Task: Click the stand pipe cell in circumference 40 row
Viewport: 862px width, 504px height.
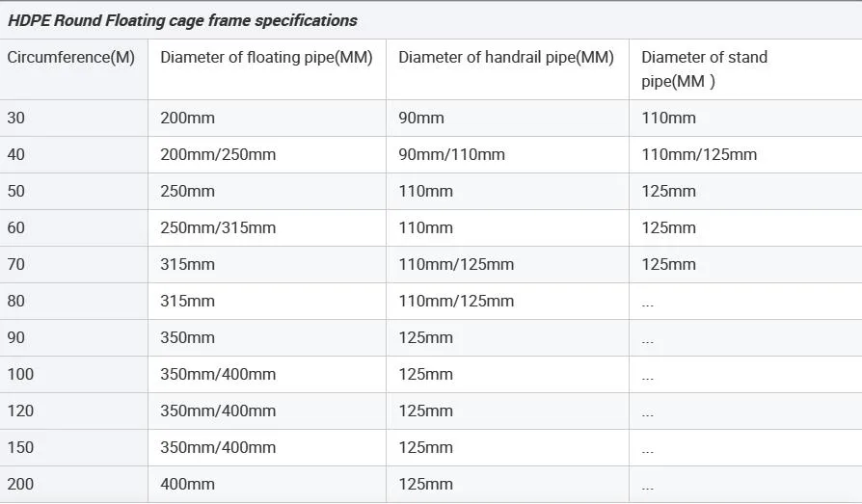Action: click(699, 154)
